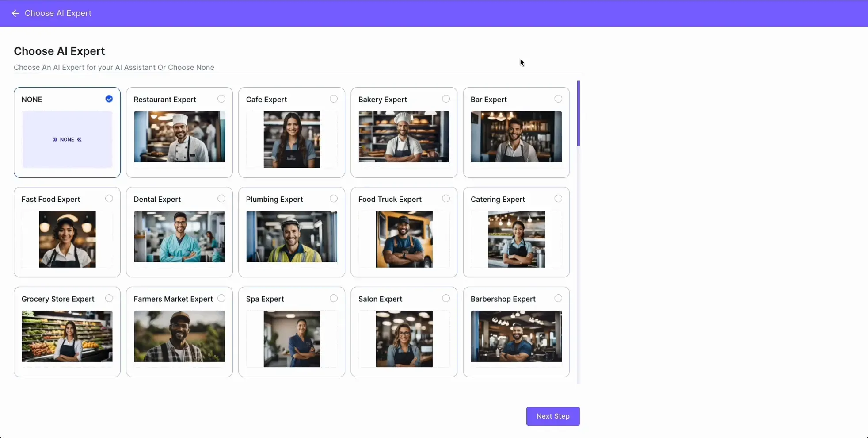Select the NONE radio button
Image resolution: width=868 pixels, height=438 pixels.
(109, 99)
